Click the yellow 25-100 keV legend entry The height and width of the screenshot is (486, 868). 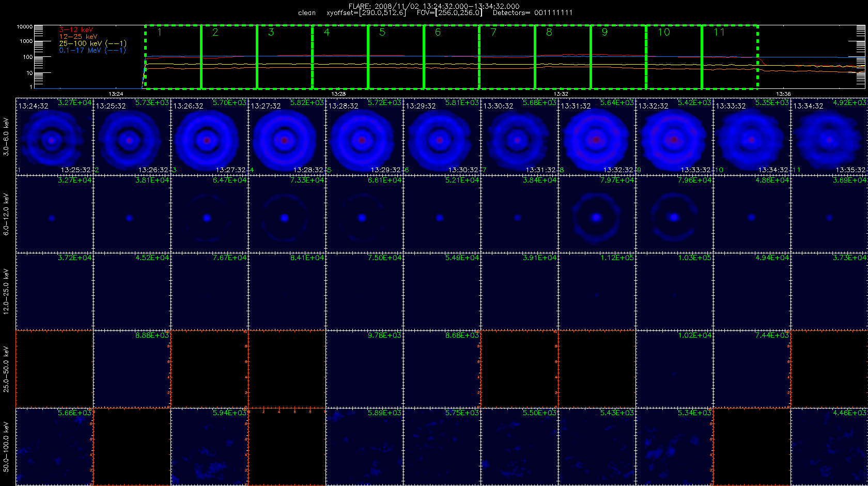[92, 43]
